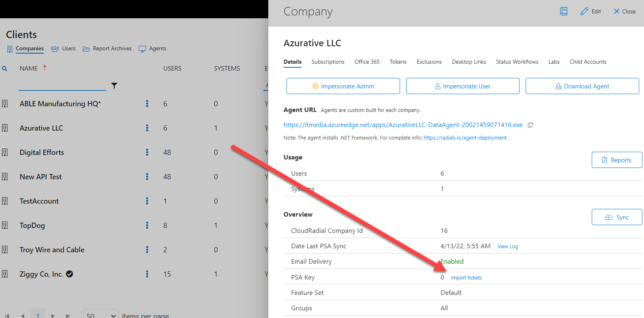
Task: Open the Report Archives tab
Action: [107, 49]
